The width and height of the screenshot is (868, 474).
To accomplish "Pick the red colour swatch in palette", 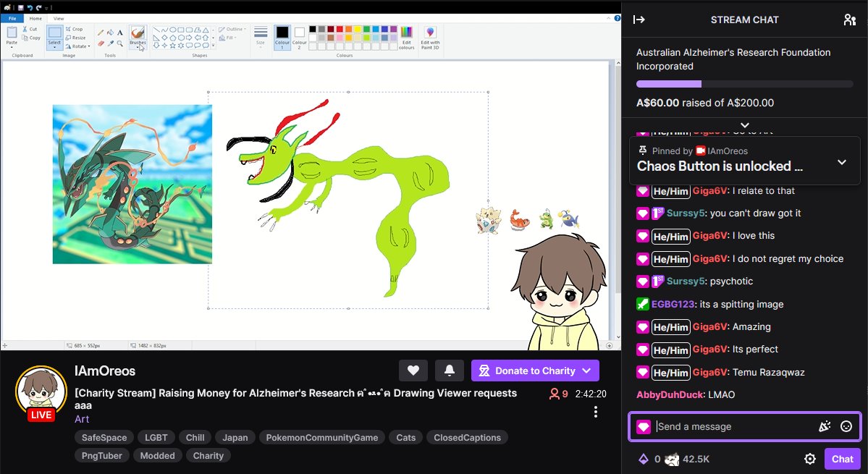I will [x=340, y=29].
